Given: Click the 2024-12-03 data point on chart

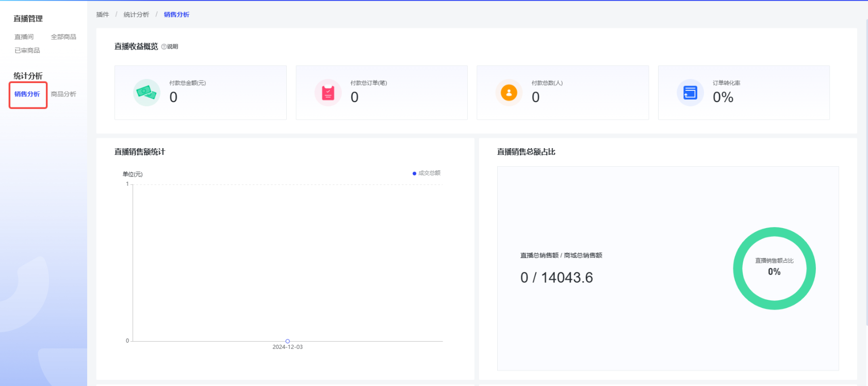Looking at the screenshot, I should 288,341.
